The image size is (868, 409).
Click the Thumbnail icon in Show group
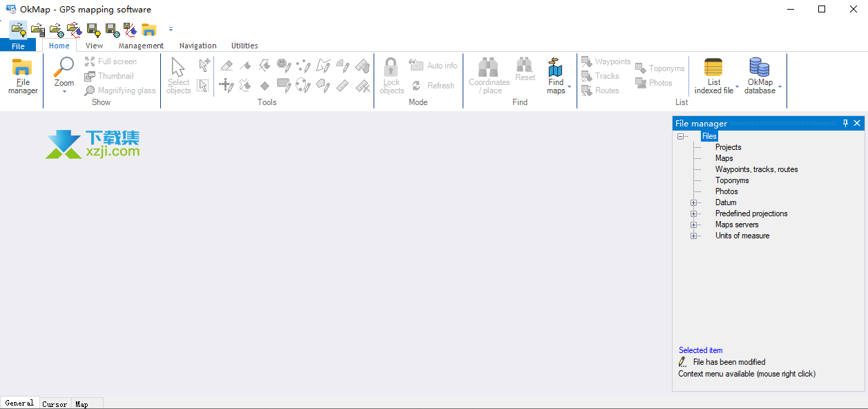click(90, 76)
